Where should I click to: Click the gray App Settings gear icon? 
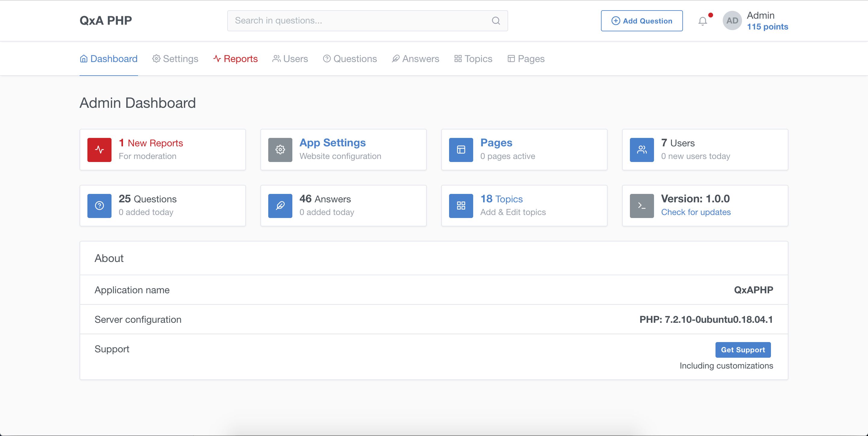coord(280,150)
